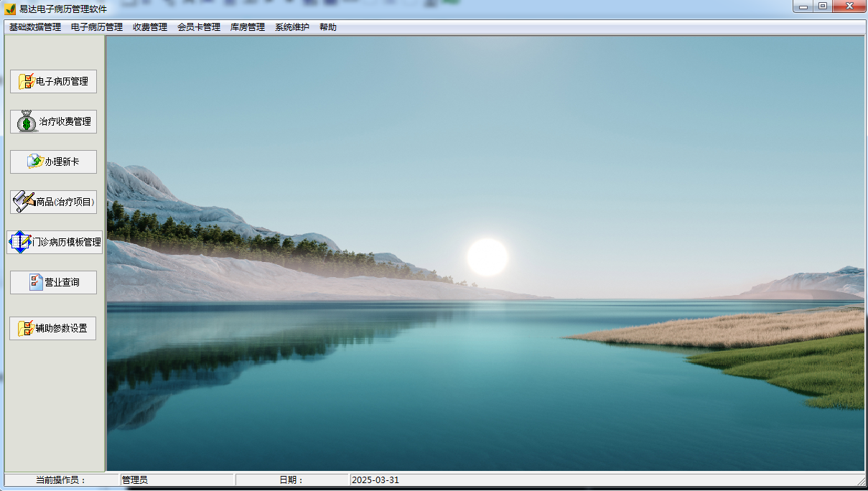This screenshot has width=868, height=491.
Task: Expand the 收费管理 menu
Action: point(150,27)
